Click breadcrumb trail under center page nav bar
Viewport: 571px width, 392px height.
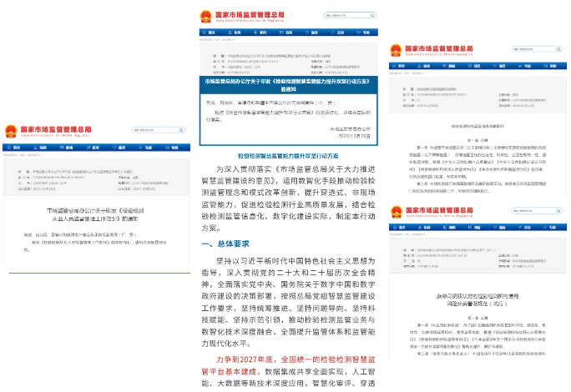[x=217, y=39]
